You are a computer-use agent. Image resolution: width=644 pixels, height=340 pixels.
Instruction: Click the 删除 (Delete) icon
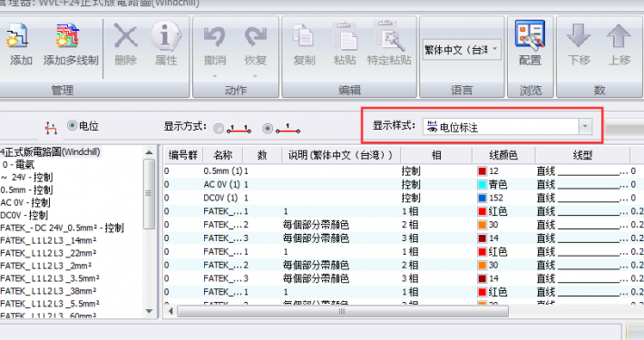pos(126,36)
